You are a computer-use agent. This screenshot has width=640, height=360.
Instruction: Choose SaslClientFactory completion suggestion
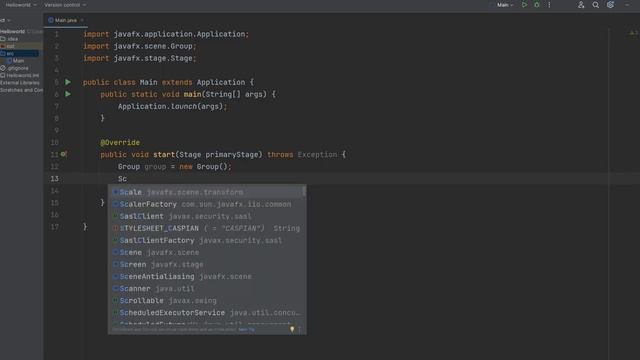pos(207,240)
